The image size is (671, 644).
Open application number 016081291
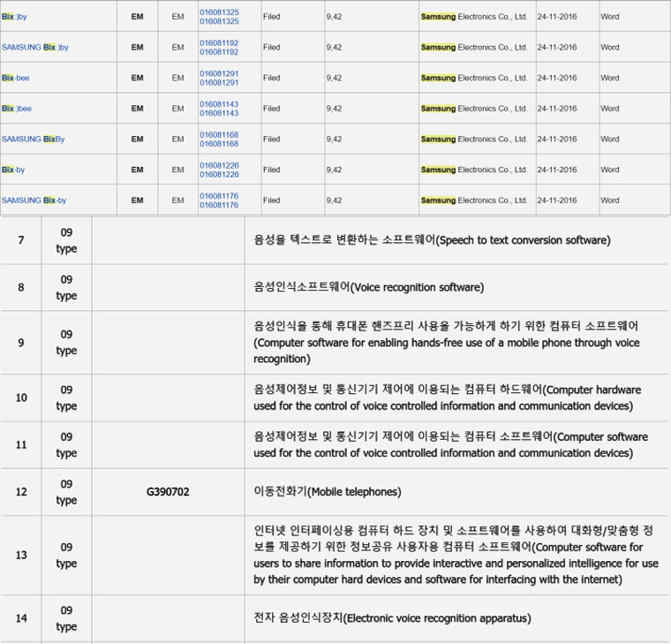tap(219, 78)
